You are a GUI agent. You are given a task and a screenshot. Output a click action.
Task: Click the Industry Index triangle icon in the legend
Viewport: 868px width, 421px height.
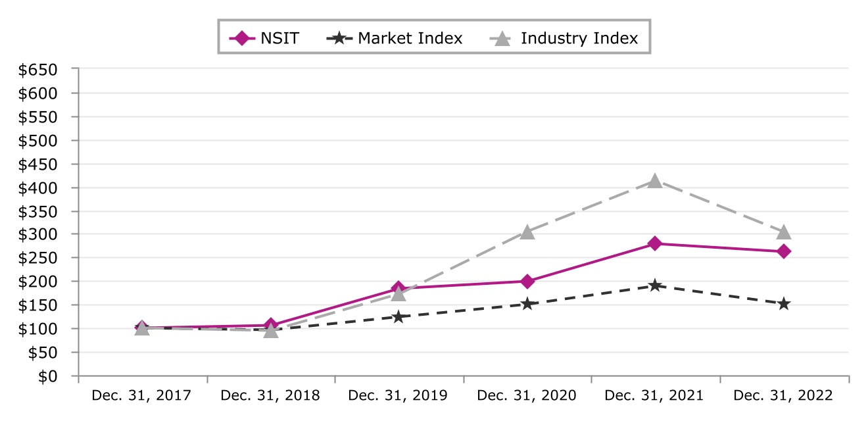502,39
